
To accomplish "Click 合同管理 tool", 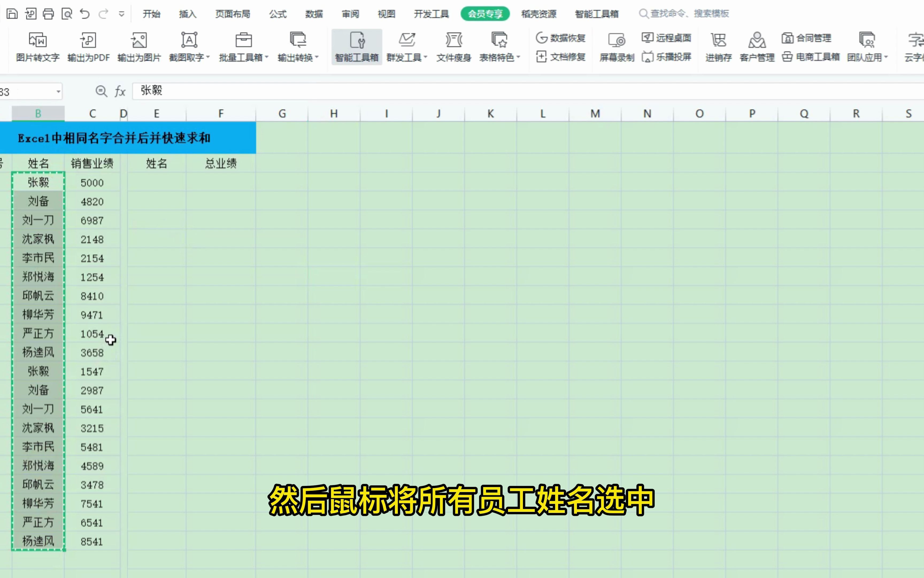I will (x=806, y=38).
